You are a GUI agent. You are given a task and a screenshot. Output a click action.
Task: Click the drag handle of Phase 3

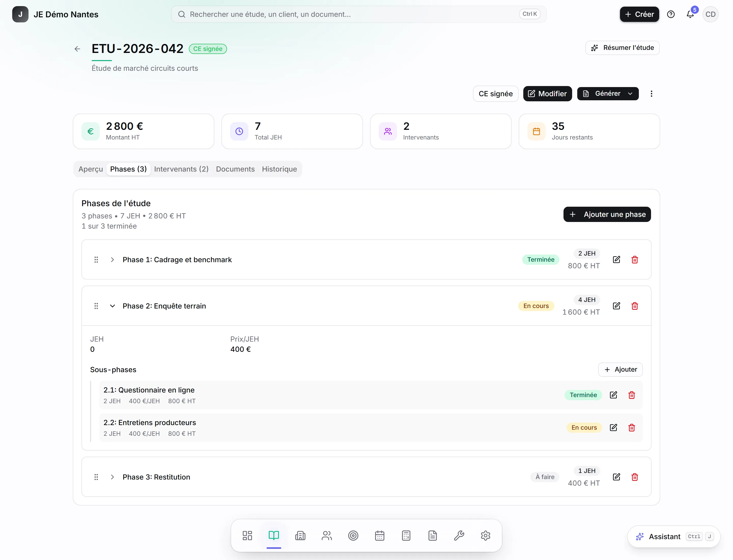[x=96, y=477]
